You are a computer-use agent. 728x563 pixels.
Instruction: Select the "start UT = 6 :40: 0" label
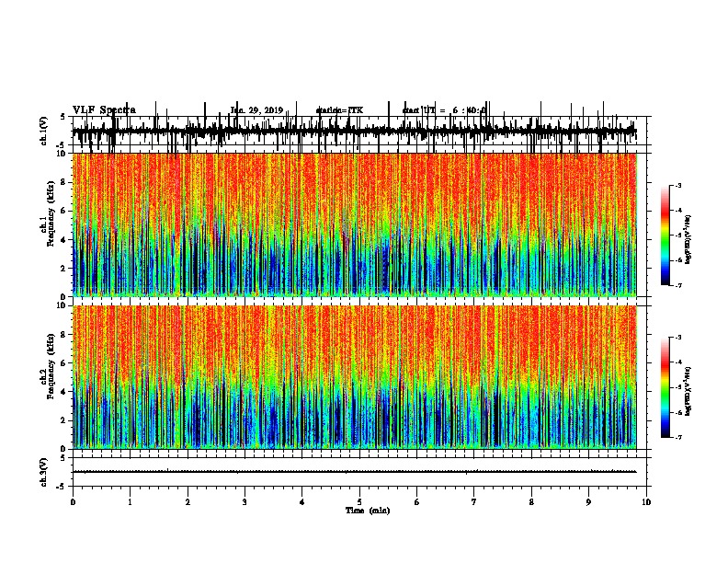pos(444,110)
